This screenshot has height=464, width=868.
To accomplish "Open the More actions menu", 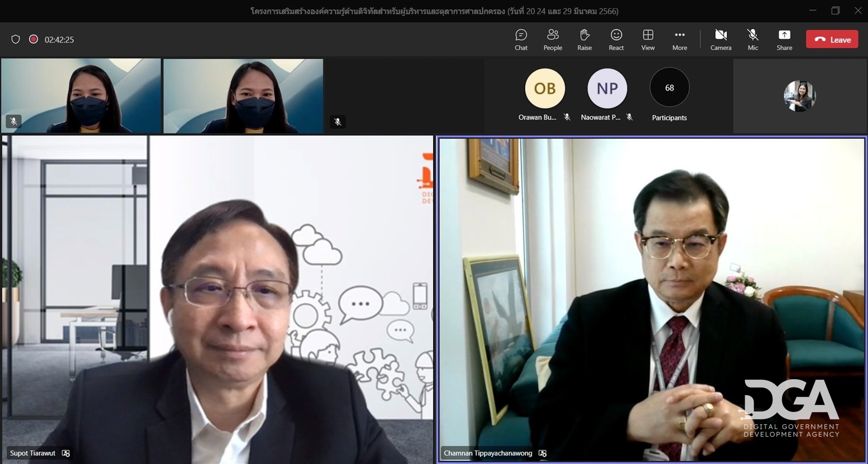I will pyautogui.click(x=679, y=39).
